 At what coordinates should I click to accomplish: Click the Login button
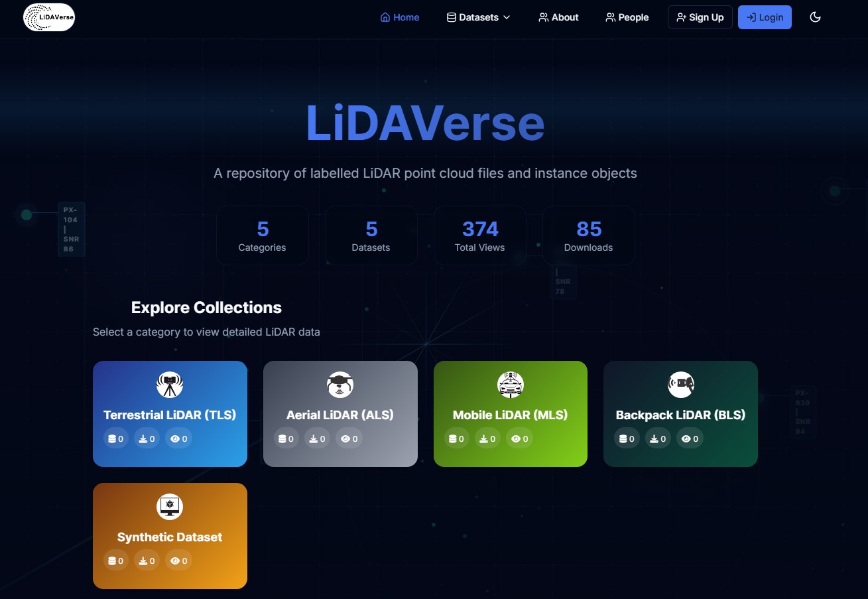(x=765, y=17)
